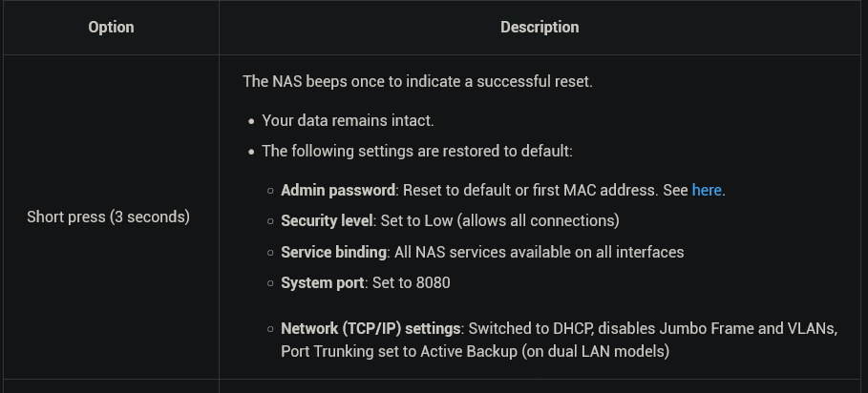Image resolution: width=868 pixels, height=393 pixels.
Task: Click the "NAS beeps once" sentence
Action: (x=418, y=82)
